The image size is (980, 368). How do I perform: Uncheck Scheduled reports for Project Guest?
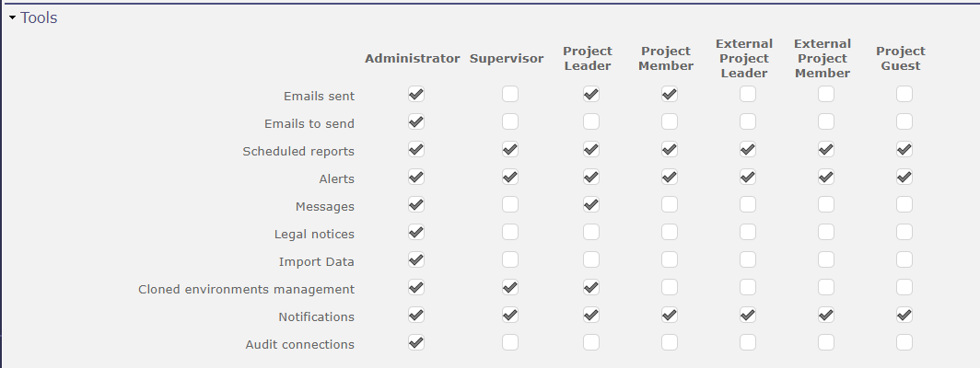(x=904, y=150)
